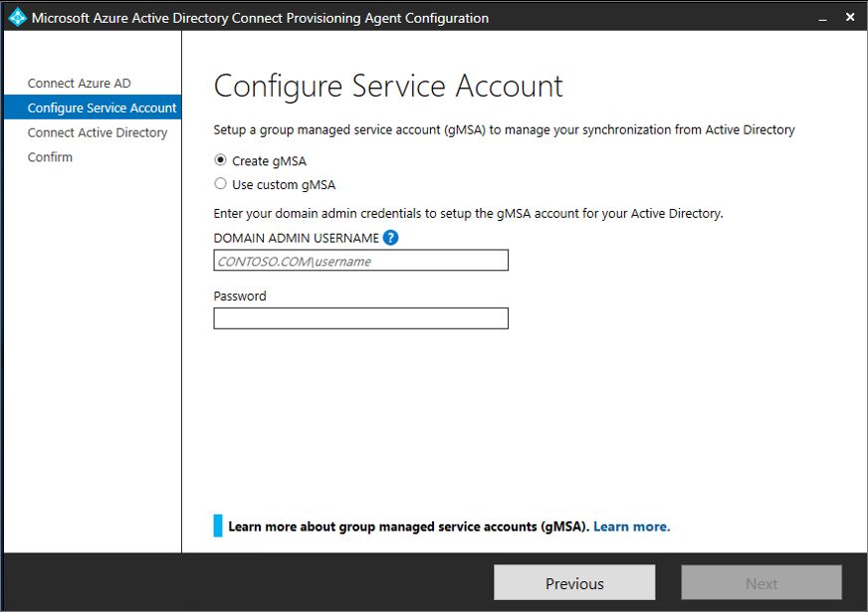868x612 pixels.
Task: Click the DOMAIN ADMIN USERNAME label
Action: pos(296,238)
